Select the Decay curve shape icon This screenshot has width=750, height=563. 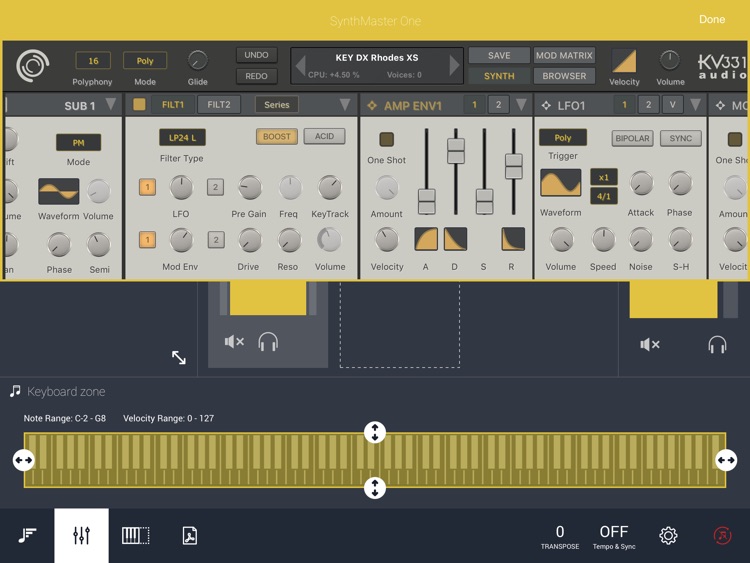pyautogui.click(x=455, y=239)
